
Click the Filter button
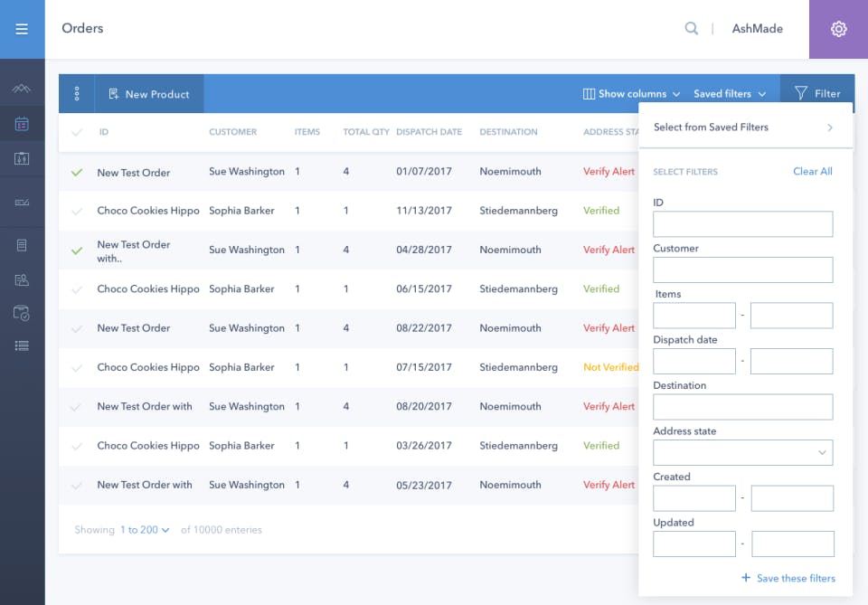pyautogui.click(x=817, y=93)
